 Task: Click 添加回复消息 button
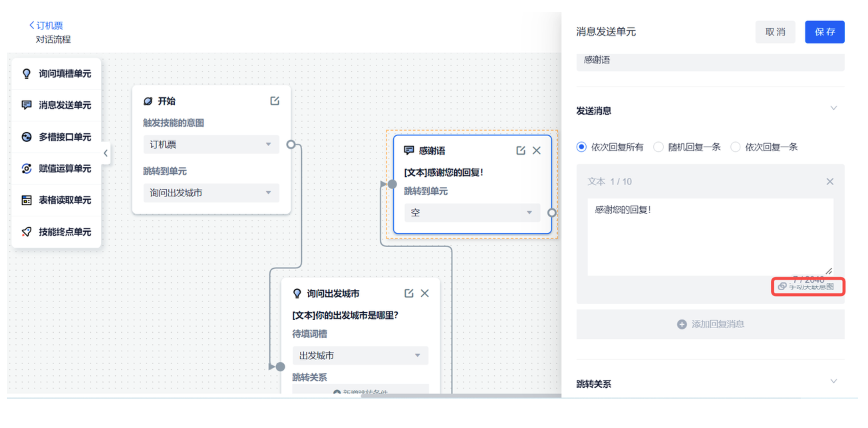point(710,324)
